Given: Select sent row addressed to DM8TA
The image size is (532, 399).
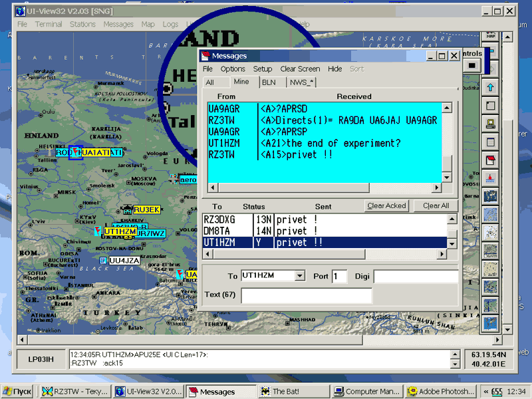Looking at the screenshot, I should coord(325,231).
